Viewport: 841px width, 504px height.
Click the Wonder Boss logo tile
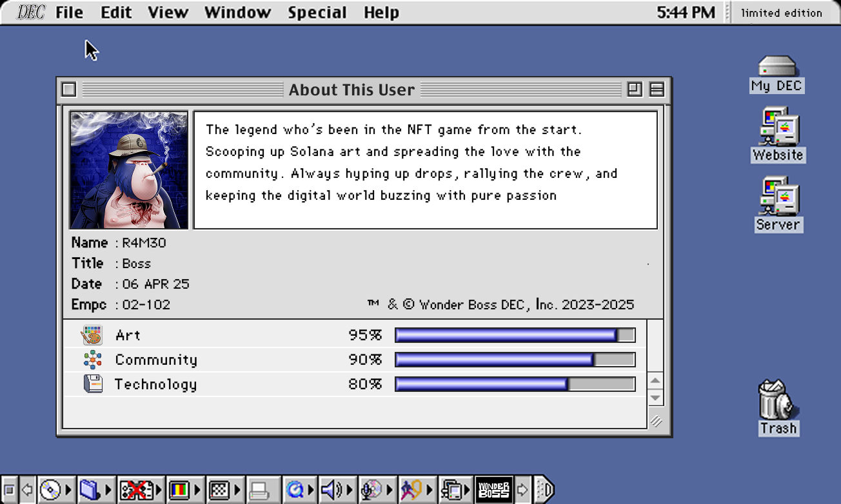coord(493,490)
